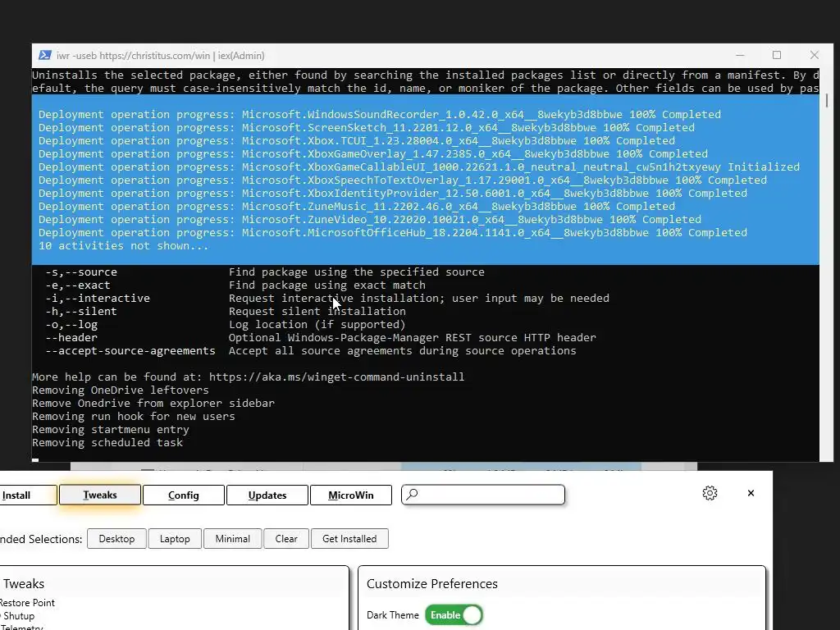Image resolution: width=840 pixels, height=630 pixels.
Task: Click the '-e,--exact' option text
Action: click(x=78, y=285)
